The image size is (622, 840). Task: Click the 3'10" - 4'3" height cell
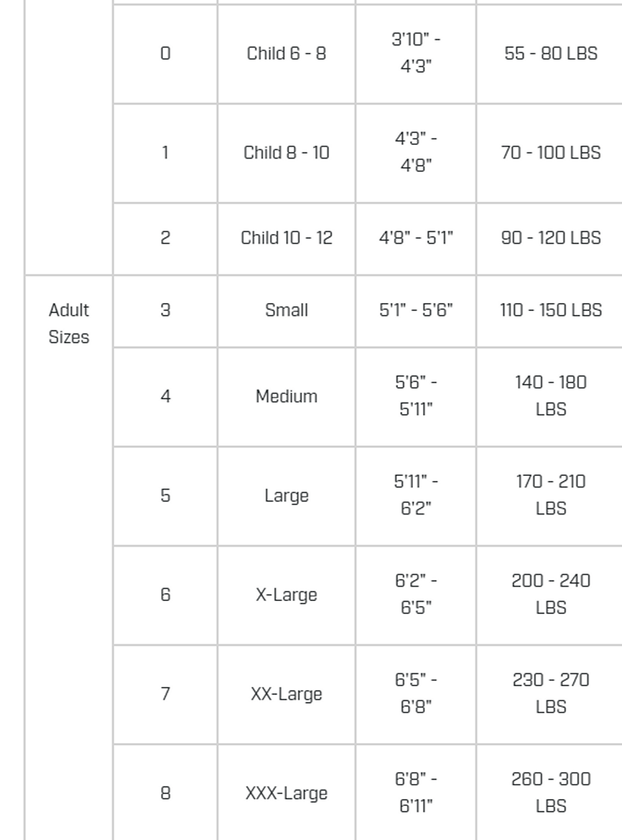pyautogui.click(x=415, y=53)
